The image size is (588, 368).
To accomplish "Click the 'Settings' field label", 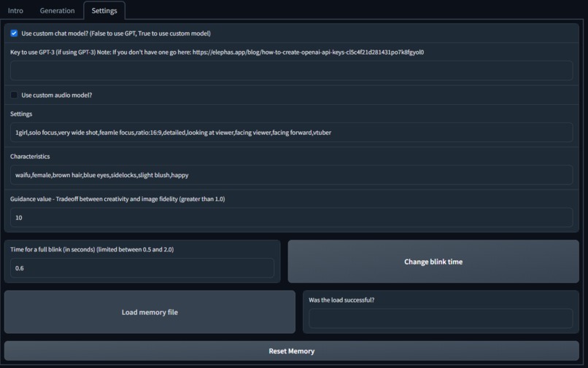I will [x=21, y=114].
